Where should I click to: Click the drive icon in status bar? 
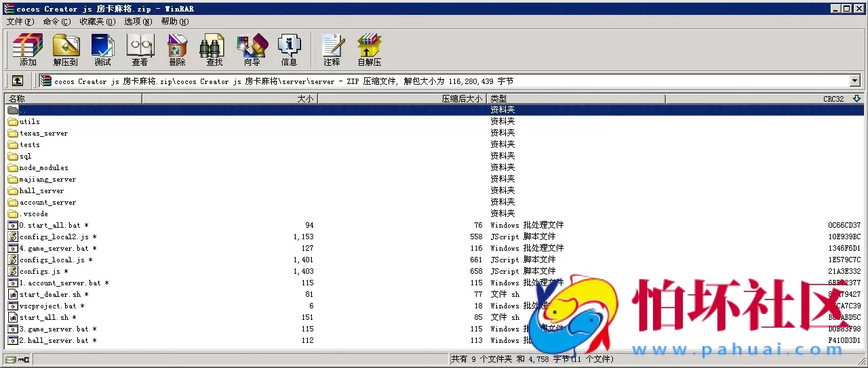11,359
